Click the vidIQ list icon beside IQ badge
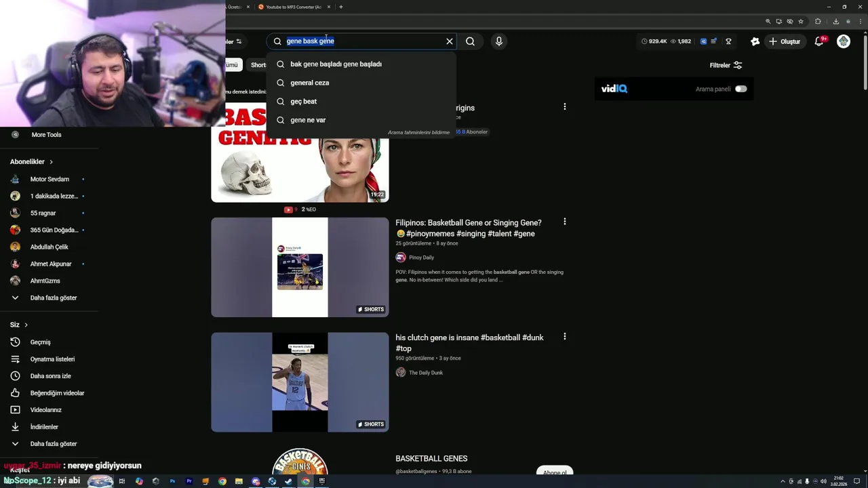Image resolution: width=868 pixels, height=488 pixels. coord(713,41)
